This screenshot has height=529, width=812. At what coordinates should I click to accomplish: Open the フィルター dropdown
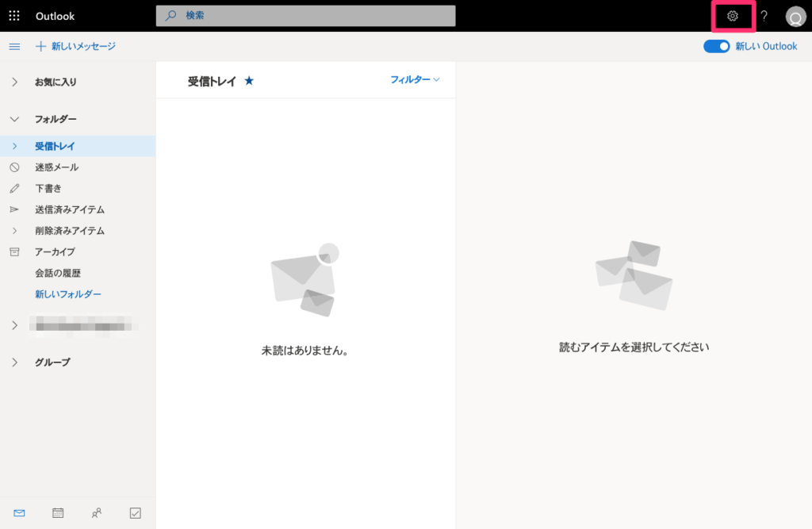pyautogui.click(x=415, y=80)
